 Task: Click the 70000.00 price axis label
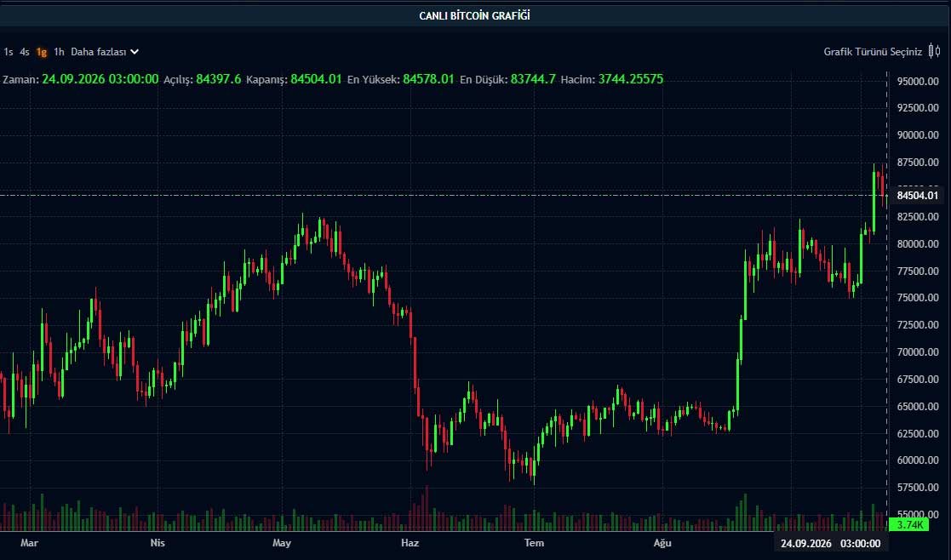coord(919,352)
